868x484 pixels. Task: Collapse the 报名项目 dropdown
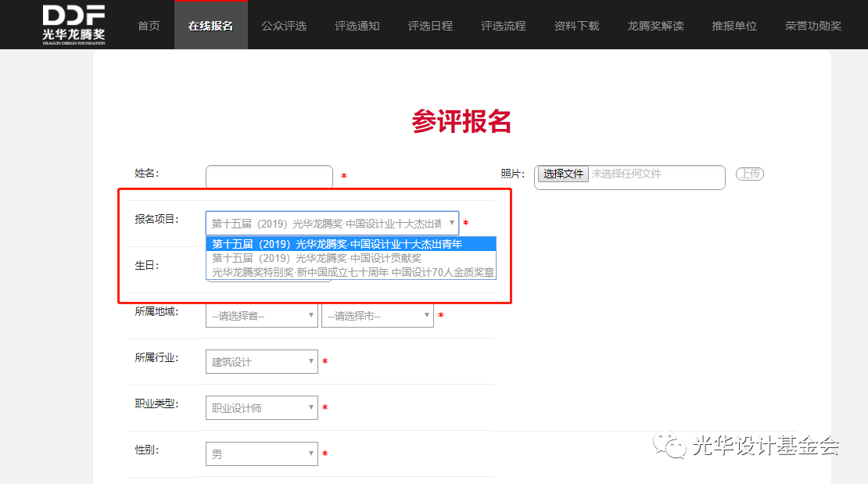tap(332, 223)
